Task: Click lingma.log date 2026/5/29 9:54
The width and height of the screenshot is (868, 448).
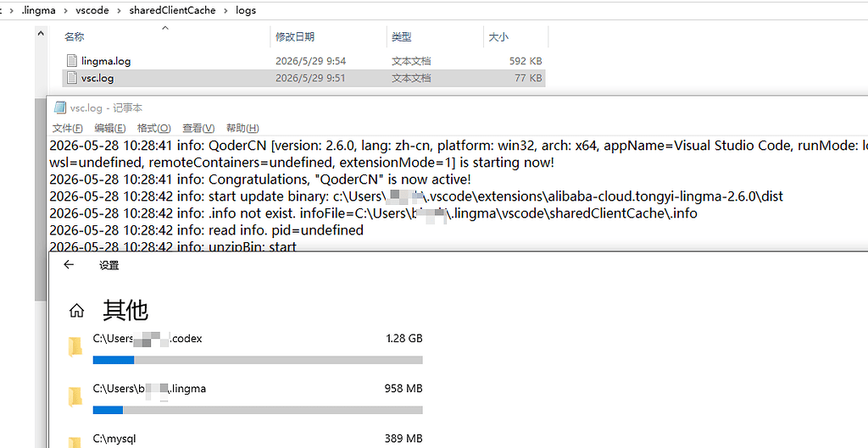Action: (310, 61)
